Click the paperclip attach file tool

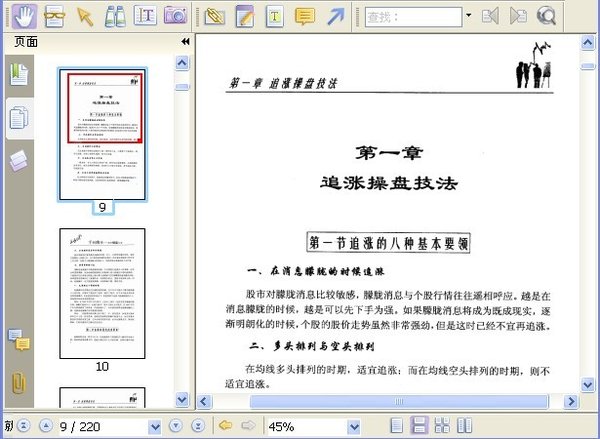[x=215, y=16]
